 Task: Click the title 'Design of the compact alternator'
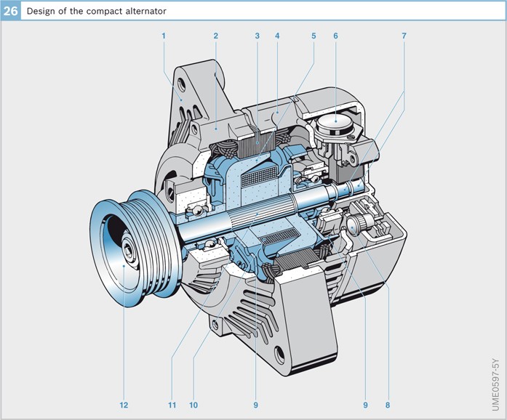click(96, 12)
